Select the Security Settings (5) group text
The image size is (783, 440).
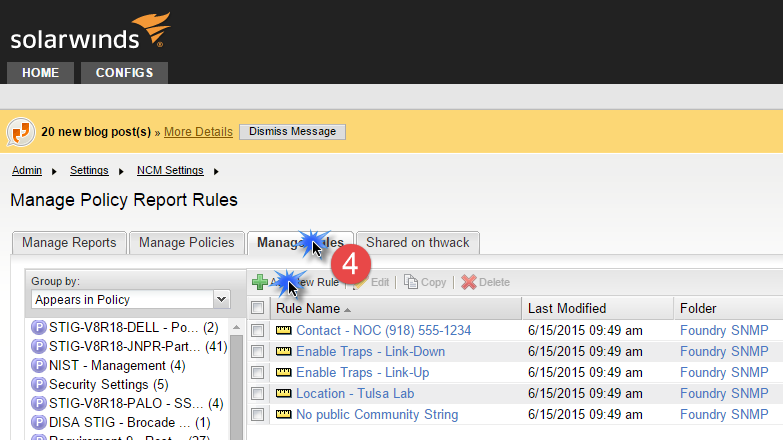point(109,385)
